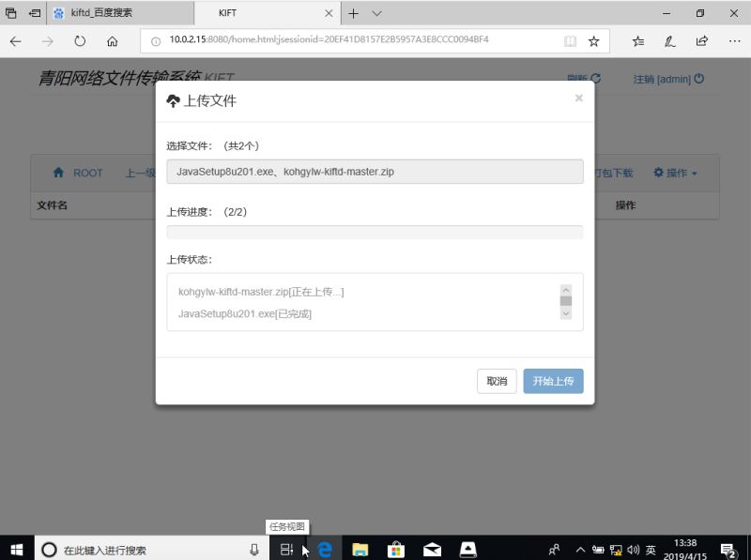This screenshot has height=560, width=751.
Task: Expand hidden icons in the system tray
Action: pos(580,550)
